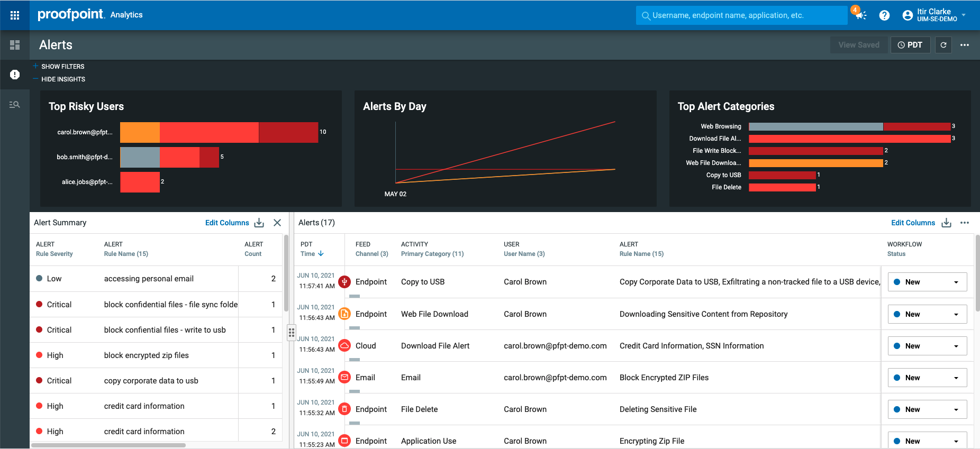Click the Cloud alert icon for Download File Alert
980x449 pixels.
click(344, 345)
